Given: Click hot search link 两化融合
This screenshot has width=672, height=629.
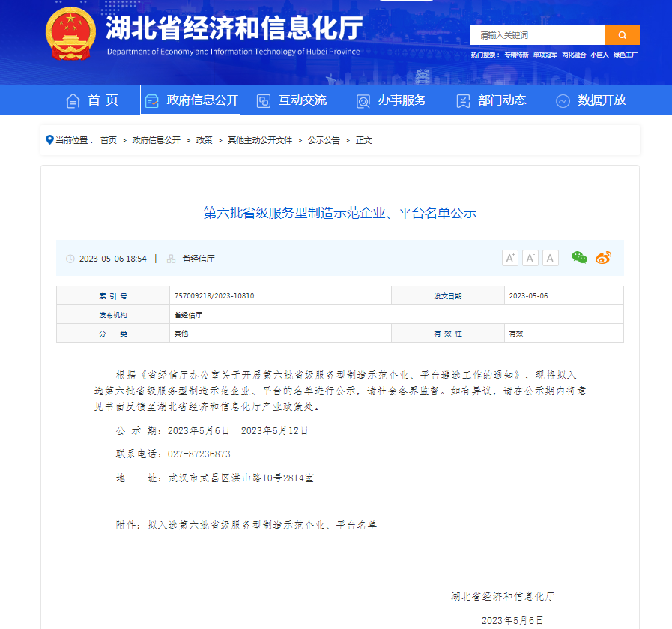Looking at the screenshot, I should (x=574, y=55).
